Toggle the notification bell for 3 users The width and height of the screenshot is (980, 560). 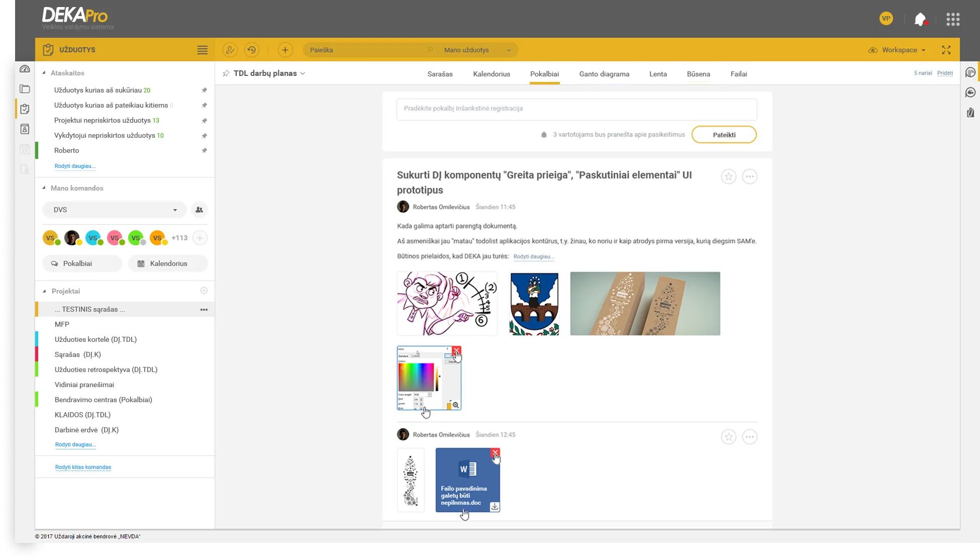pyautogui.click(x=544, y=135)
